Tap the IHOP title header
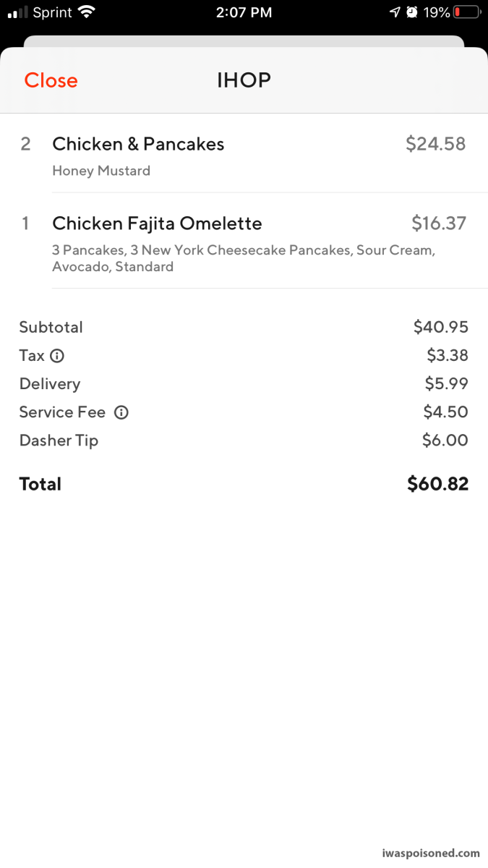Viewport: 488px width, 868px height. (244, 80)
